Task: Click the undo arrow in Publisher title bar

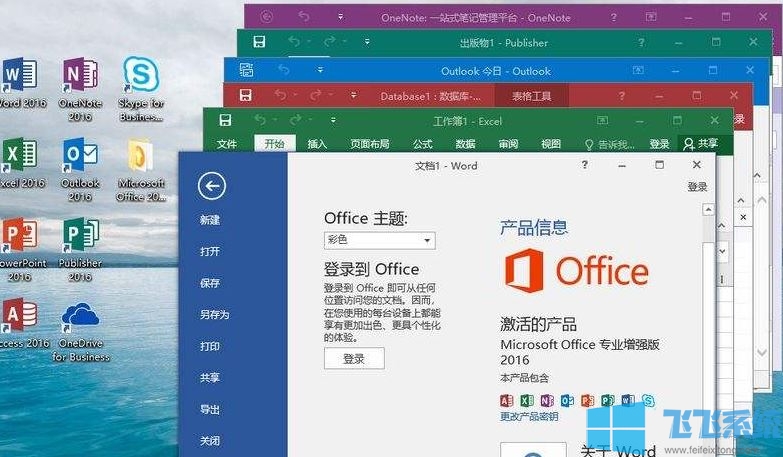Action: click(294, 41)
